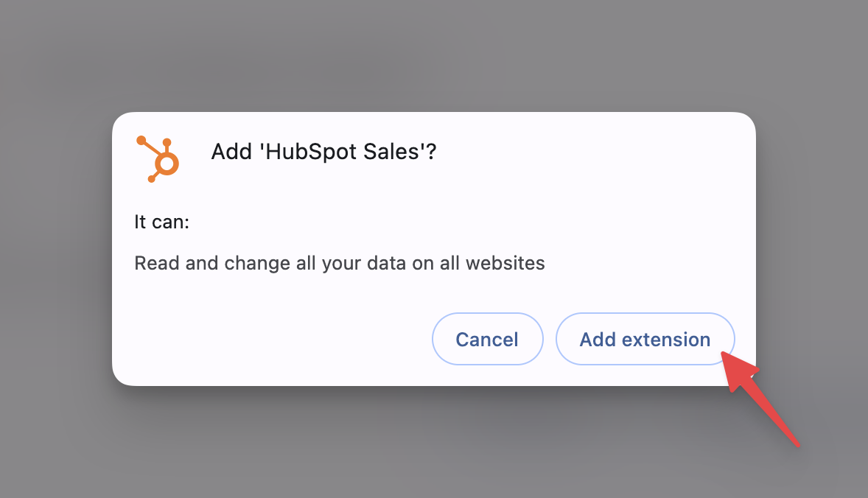The width and height of the screenshot is (868, 498).
Task: Click the sprocket icon beside dialog title
Action: click(158, 159)
